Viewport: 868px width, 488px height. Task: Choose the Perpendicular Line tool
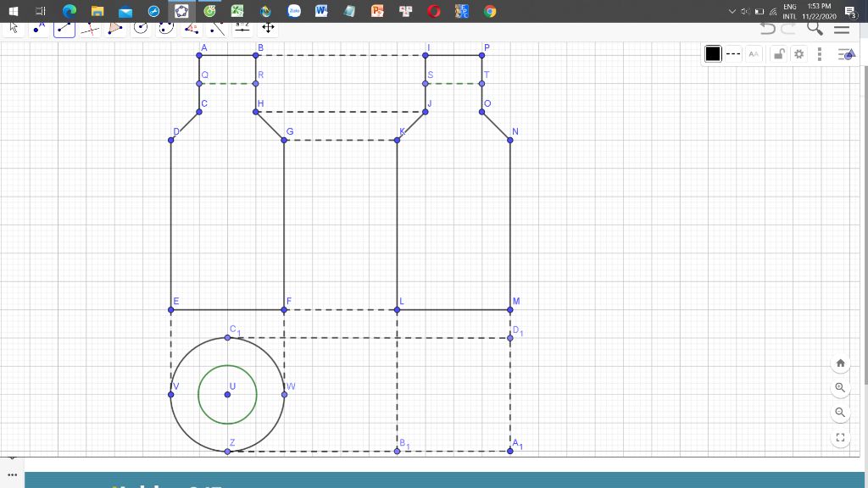90,28
